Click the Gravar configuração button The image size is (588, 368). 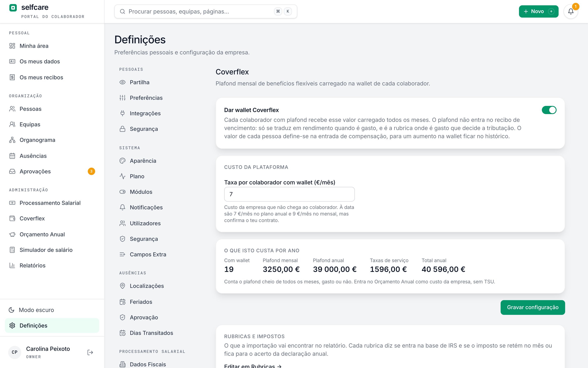tap(533, 307)
